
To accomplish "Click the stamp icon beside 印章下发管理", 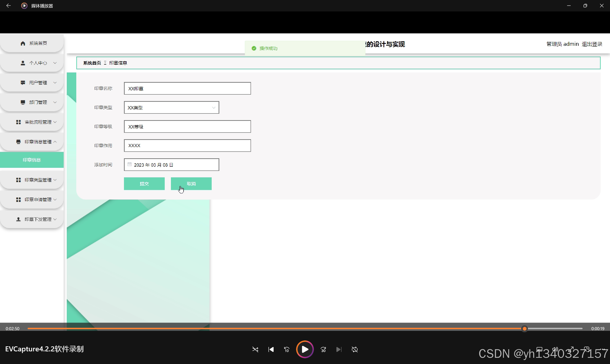I will [x=18, y=219].
